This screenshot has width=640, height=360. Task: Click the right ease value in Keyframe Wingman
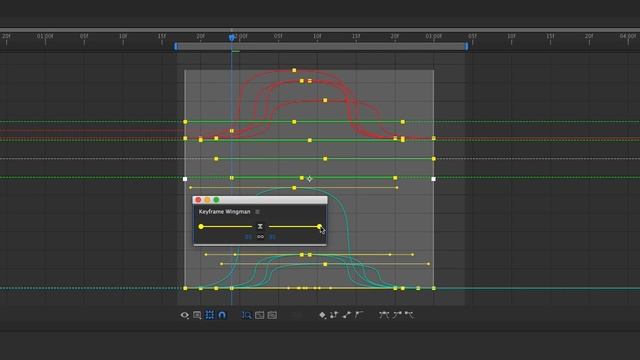pos(272,237)
